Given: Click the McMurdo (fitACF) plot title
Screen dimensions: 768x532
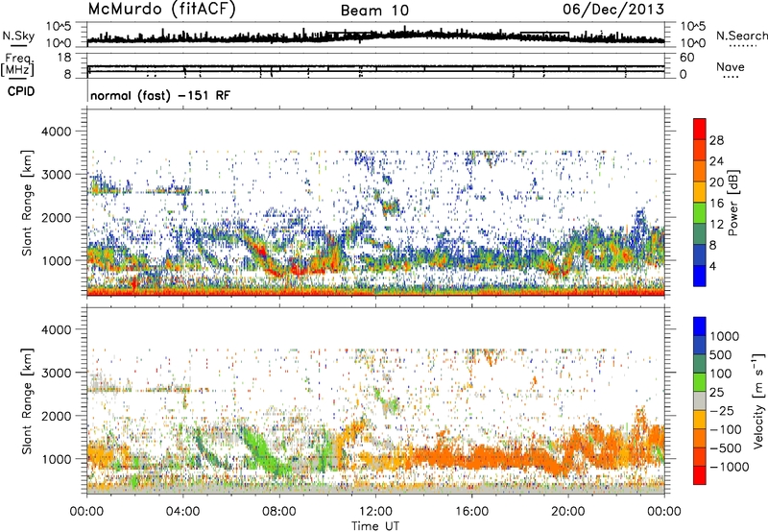Looking at the screenshot, I should tap(161, 10).
